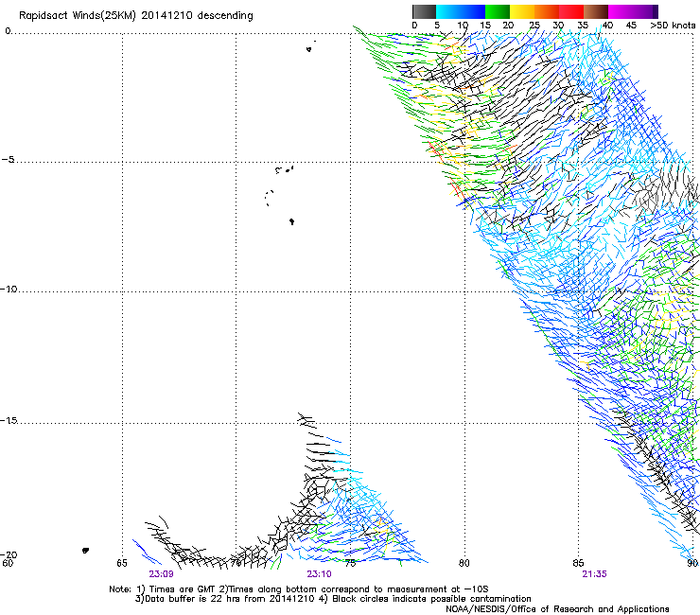The width and height of the screenshot is (700, 615).
Task: Click the blue 10-15 knots legend swatch
Action: point(473,11)
